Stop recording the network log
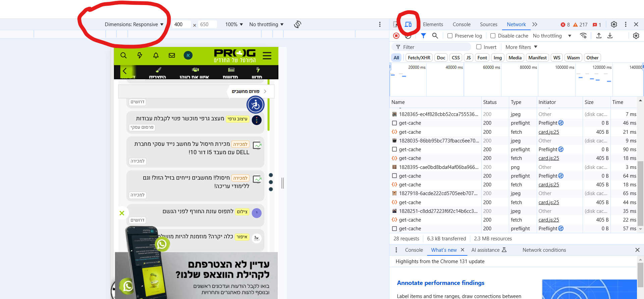 (x=396, y=36)
